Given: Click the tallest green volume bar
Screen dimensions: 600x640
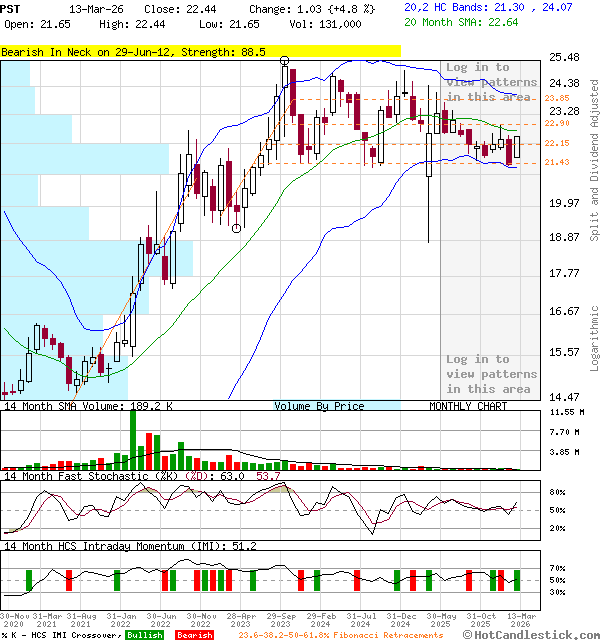Looking at the screenshot, I should (132, 440).
